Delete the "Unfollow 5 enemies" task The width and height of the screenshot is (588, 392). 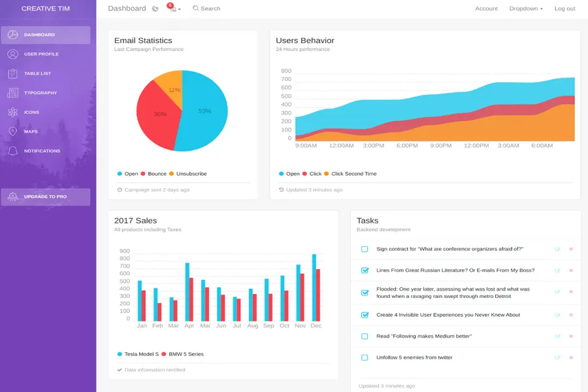[571, 357]
